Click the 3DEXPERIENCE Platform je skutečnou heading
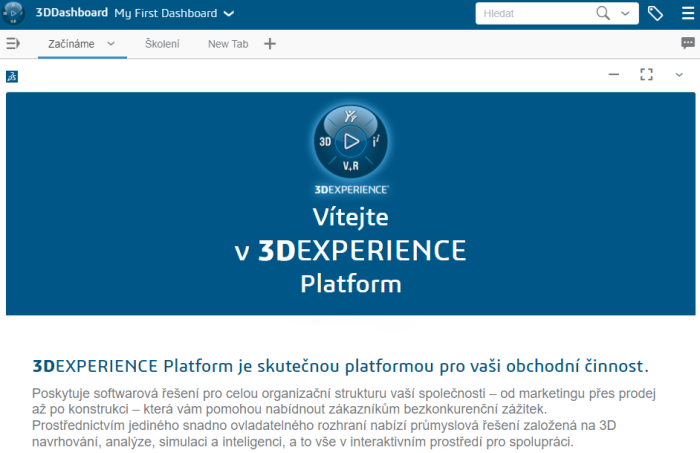The width and height of the screenshot is (700, 453). pos(340,366)
